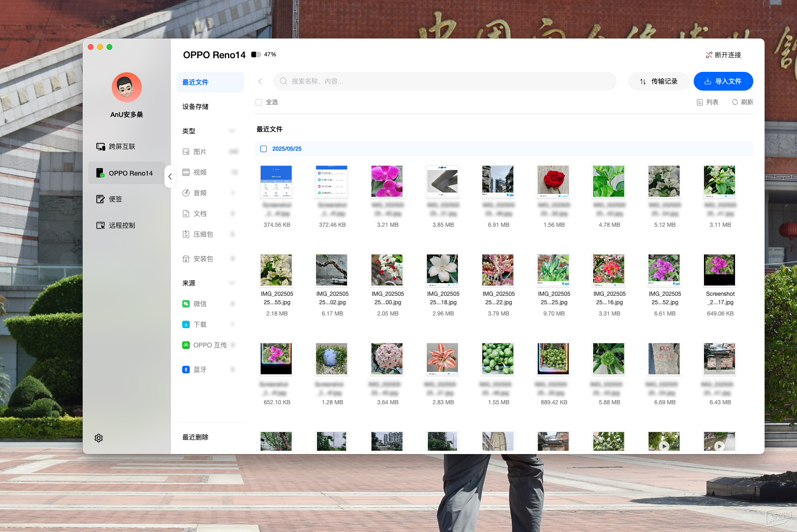Go back with the left arrow
Screen dimensions: 797x532
pyautogui.click(x=260, y=81)
